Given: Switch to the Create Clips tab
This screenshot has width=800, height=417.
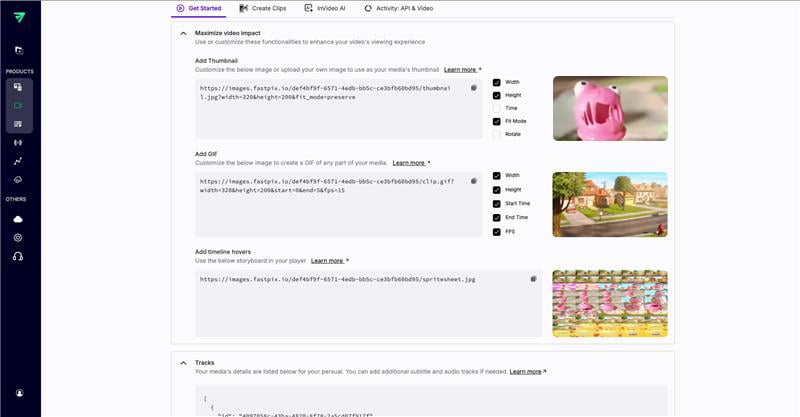Looking at the screenshot, I should point(263,8).
